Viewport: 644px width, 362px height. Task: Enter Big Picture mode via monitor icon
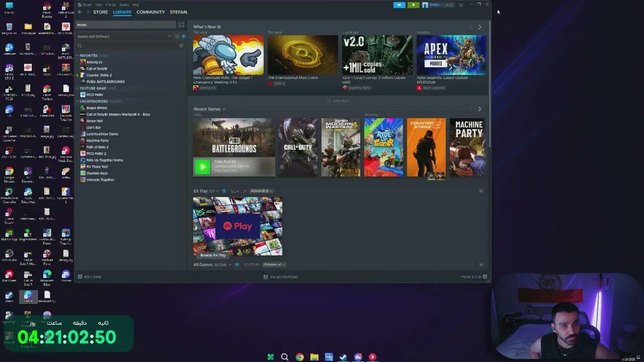[461, 5]
